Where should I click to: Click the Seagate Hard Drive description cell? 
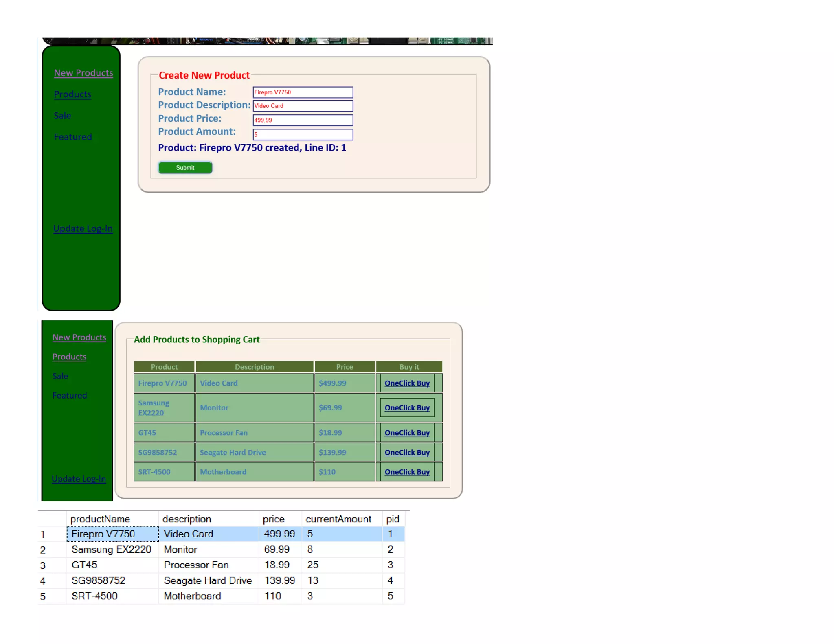coord(208,580)
